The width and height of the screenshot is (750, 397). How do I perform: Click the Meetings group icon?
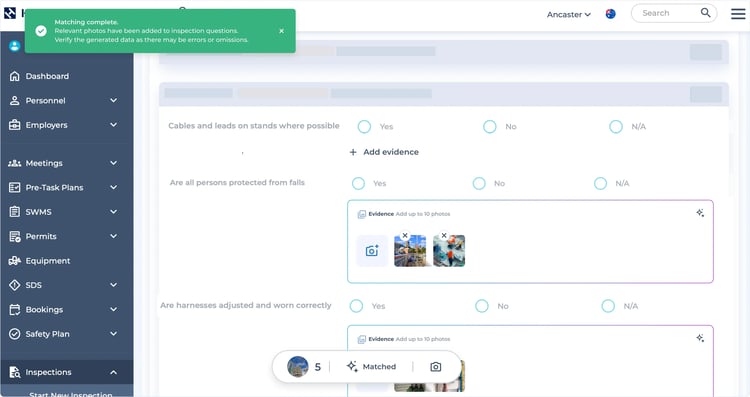pyautogui.click(x=15, y=163)
